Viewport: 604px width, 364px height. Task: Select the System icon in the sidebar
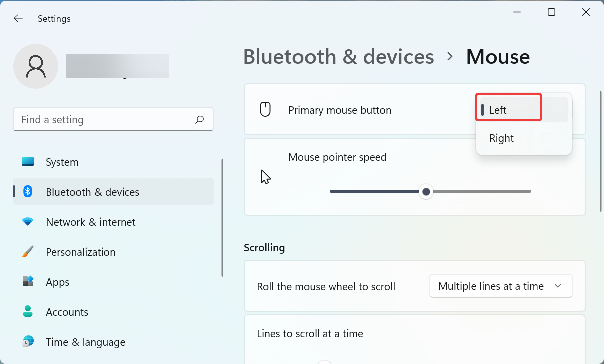pos(29,162)
